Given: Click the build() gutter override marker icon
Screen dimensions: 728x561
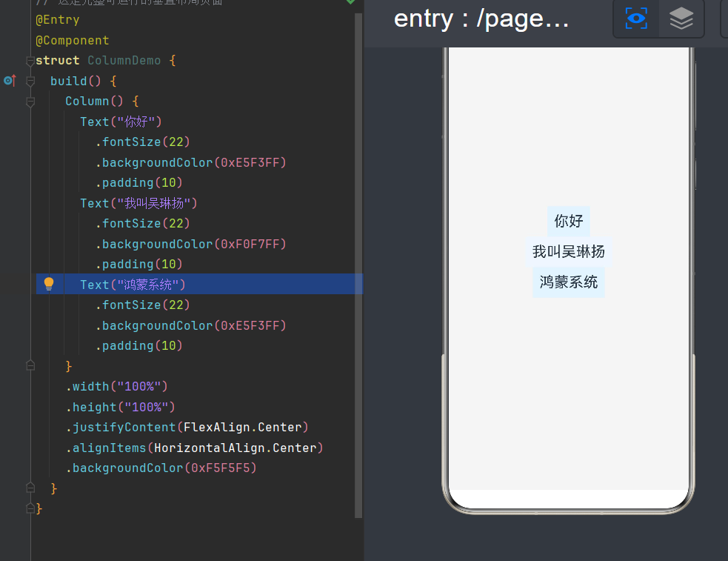Looking at the screenshot, I should tap(10, 81).
